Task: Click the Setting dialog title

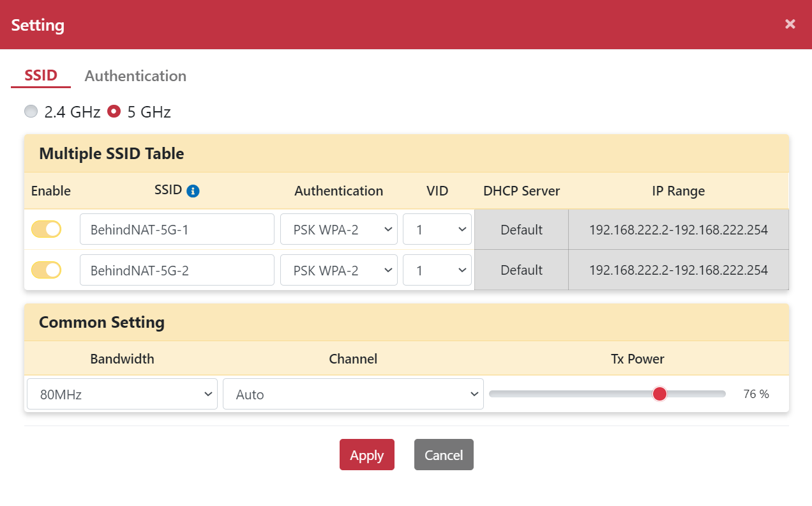Action: (x=38, y=25)
